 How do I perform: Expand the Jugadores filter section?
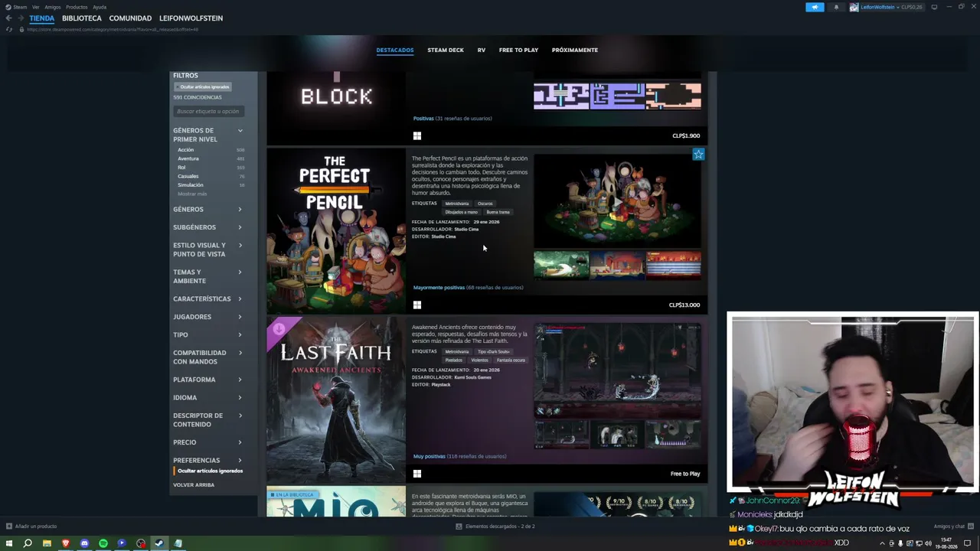pos(207,317)
